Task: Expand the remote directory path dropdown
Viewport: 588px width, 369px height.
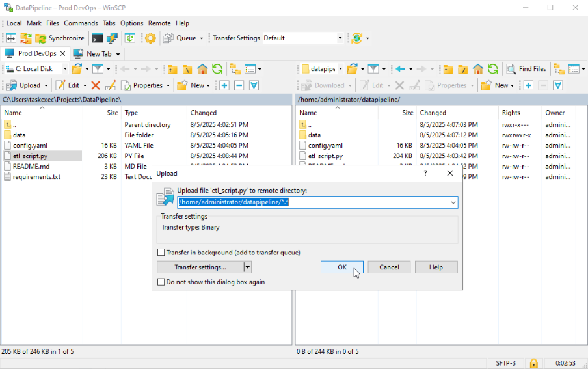Action: click(453, 203)
